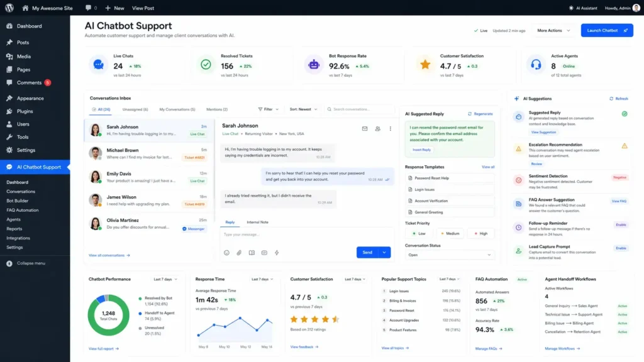
Task: Click the admin user avatar
Action: point(636,8)
